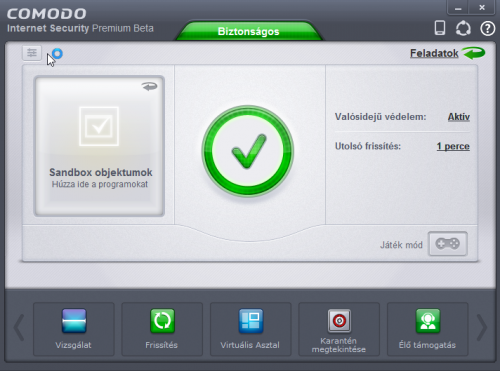The width and height of the screenshot is (500, 371).
Task: Show next task-bar shortcuts with right arrow
Action: [x=482, y=328]
